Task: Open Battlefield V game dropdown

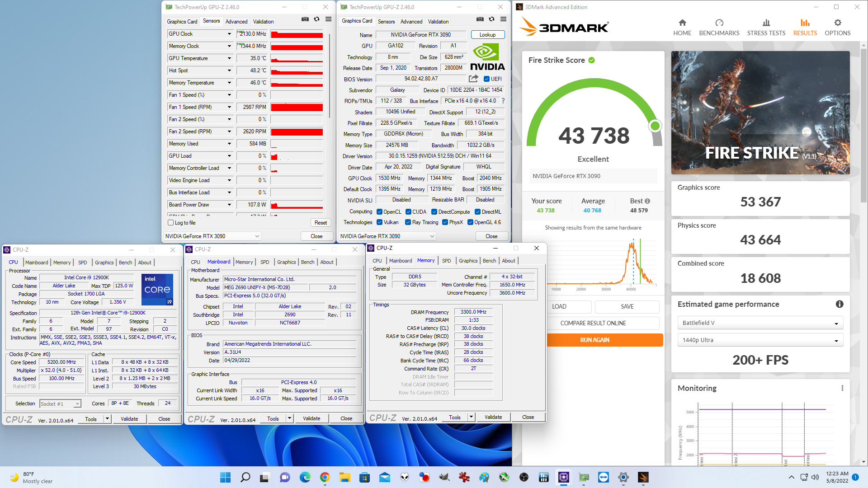Action: click(760, 323)
